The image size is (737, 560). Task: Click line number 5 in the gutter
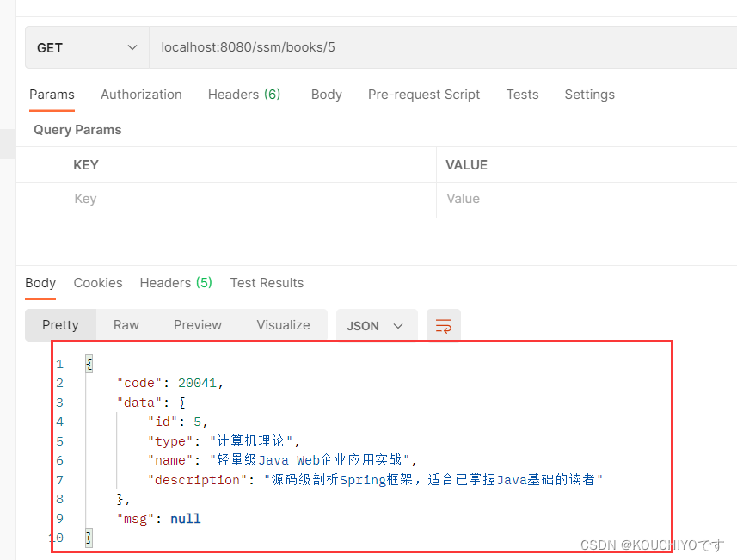(59, 441)
